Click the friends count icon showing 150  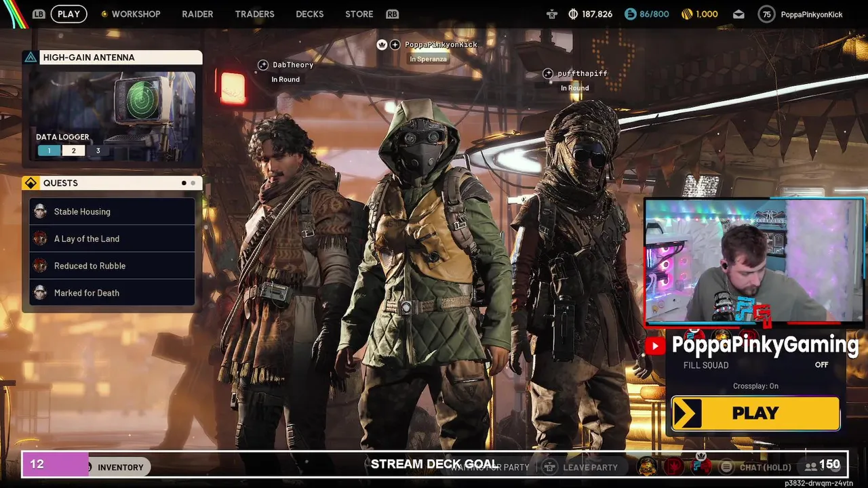point(810,466)
